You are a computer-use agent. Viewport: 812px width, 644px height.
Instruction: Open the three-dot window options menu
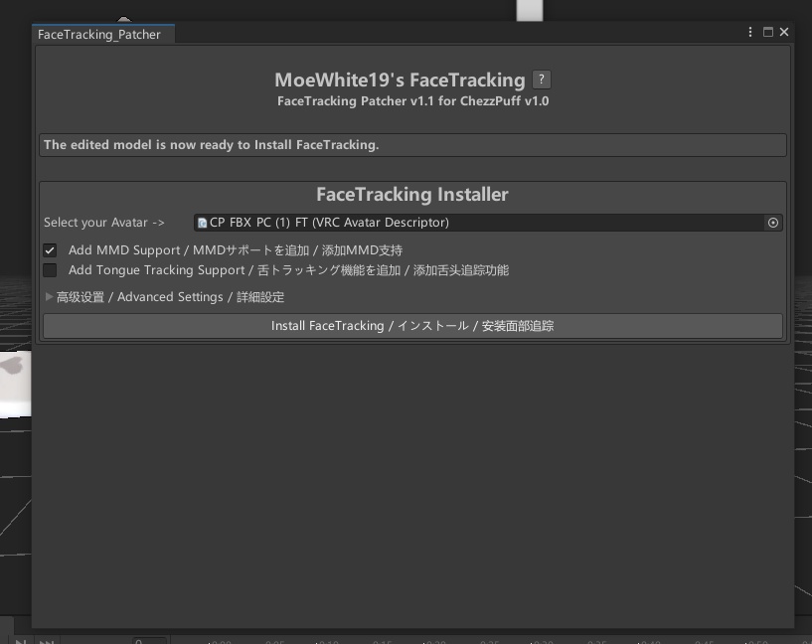[x=750, y=32]
